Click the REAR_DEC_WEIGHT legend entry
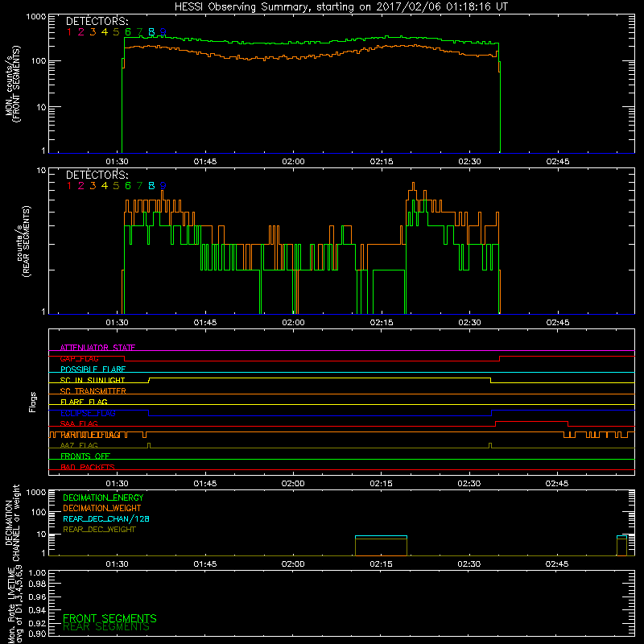Screen dimensions: 644x644 (99, 530)
